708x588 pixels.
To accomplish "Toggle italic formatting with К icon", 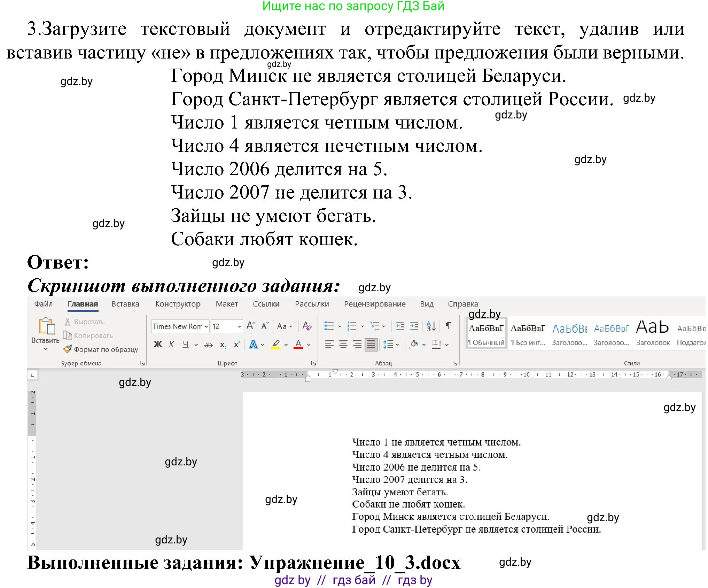I will pos(171,344).
